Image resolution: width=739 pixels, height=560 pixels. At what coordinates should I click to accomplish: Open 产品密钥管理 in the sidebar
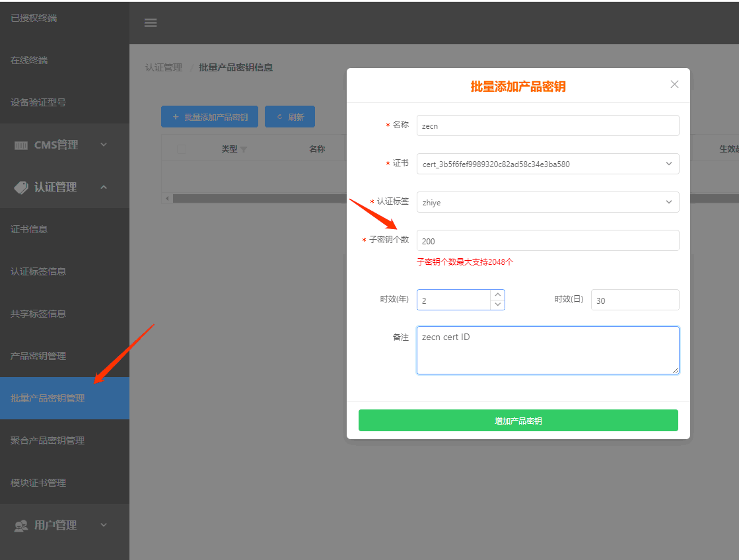38,356
